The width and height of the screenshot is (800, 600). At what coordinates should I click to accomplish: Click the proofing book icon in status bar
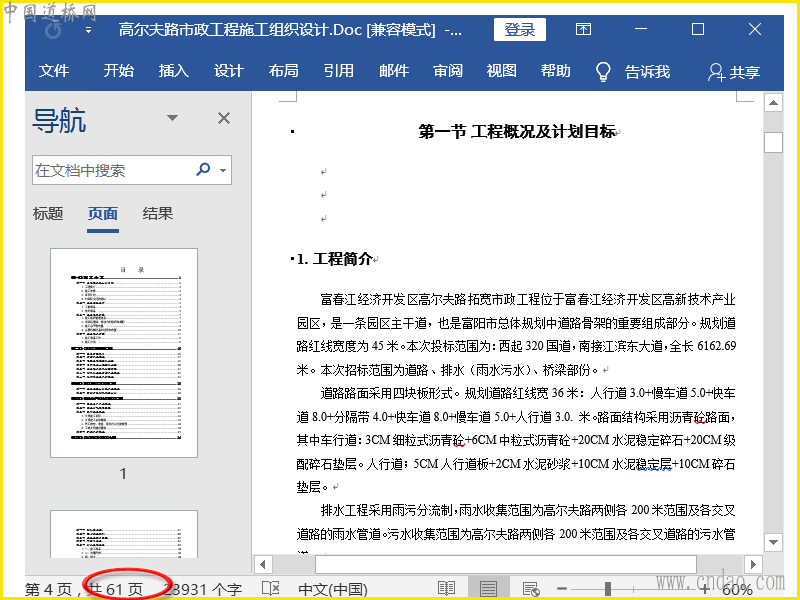click(270, 589)
